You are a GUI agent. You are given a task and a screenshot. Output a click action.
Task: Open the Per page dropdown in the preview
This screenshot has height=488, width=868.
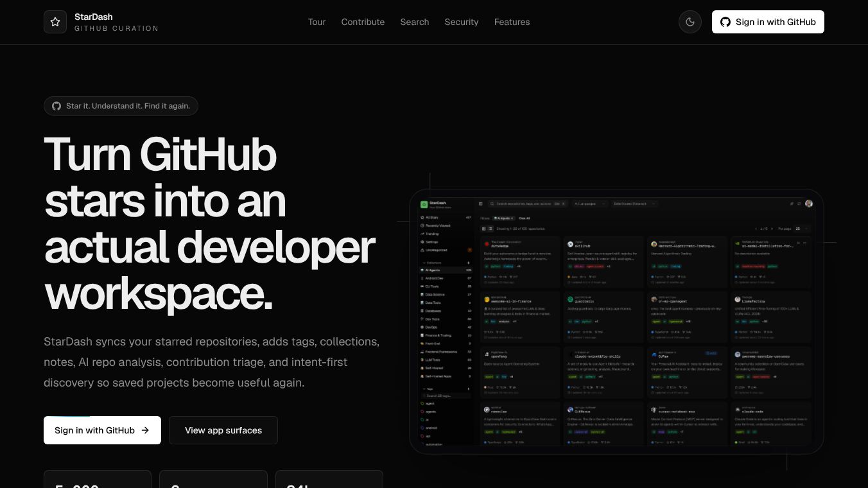point(803,229)
